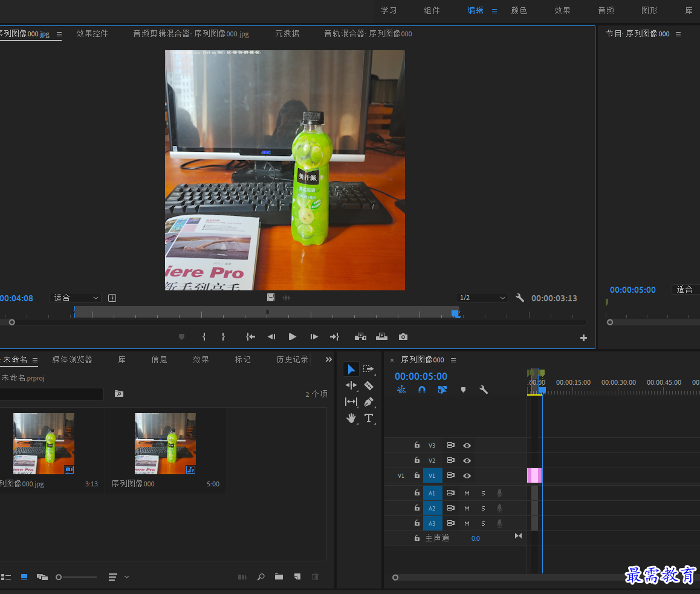Open timeline display settings wrench
This screenshot has height=594, width=700.
coord(484,390)
